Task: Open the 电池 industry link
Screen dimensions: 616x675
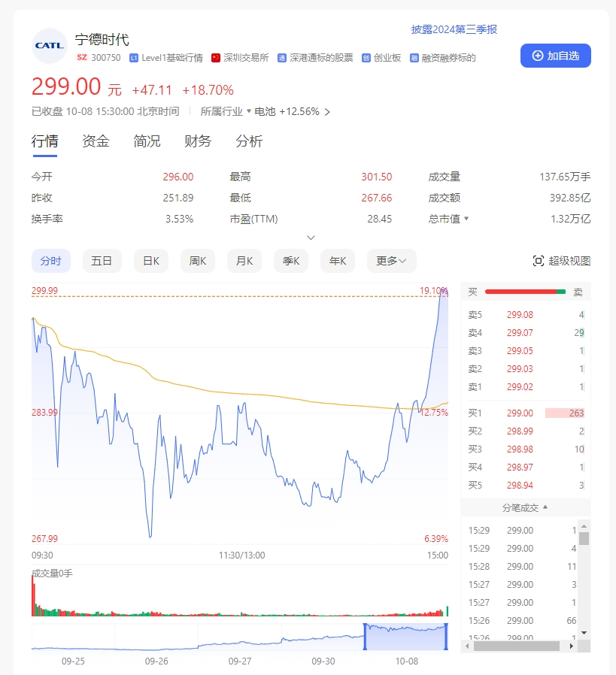Action: 265,111
